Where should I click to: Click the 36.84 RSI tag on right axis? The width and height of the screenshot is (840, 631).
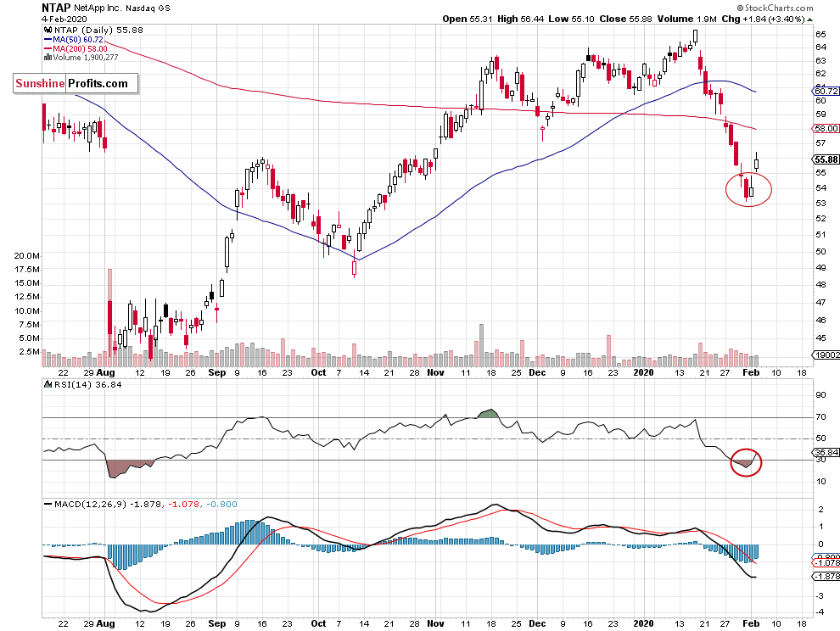coord(826,453)
